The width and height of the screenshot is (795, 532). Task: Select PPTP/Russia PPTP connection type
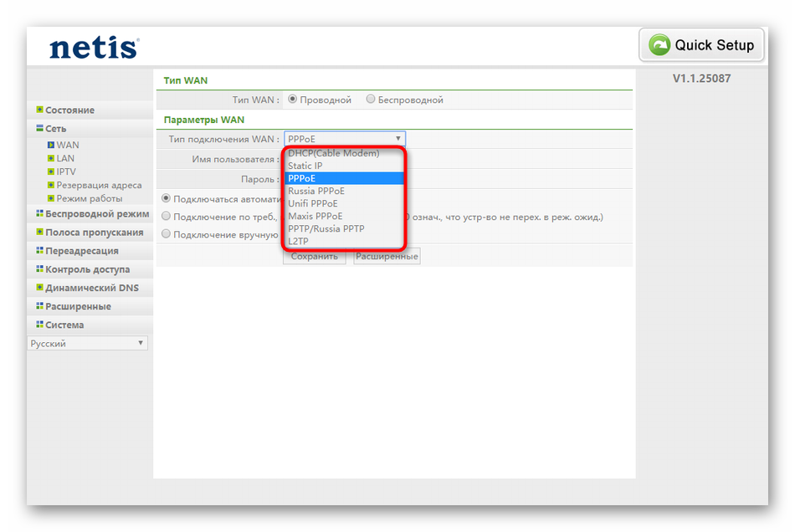click(x=345, y=228)
